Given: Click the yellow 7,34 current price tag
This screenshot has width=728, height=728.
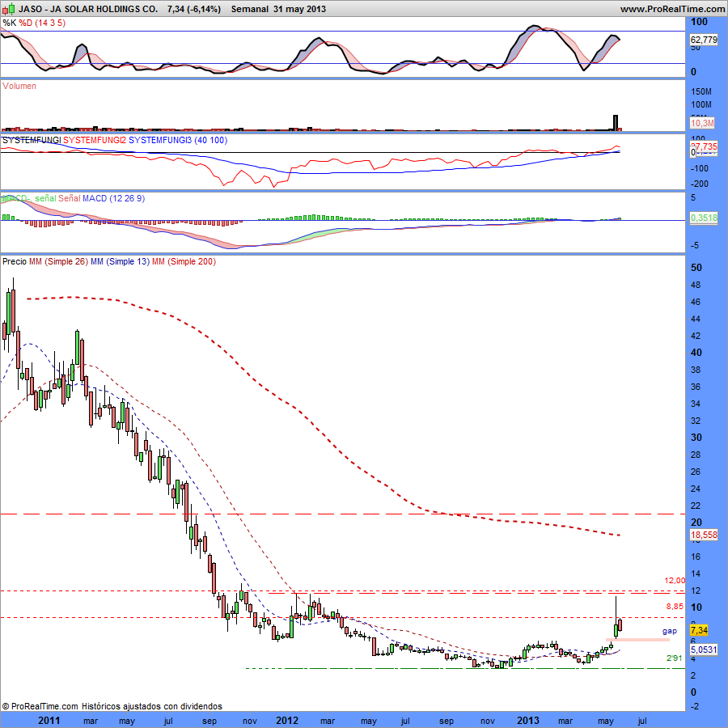Looking at the screenshot, I should 699,630.
